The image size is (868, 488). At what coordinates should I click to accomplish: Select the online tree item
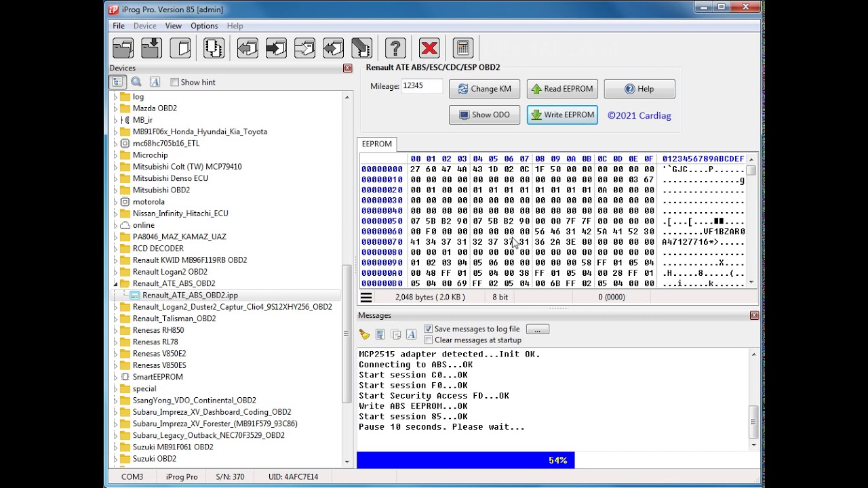(143, 225)
